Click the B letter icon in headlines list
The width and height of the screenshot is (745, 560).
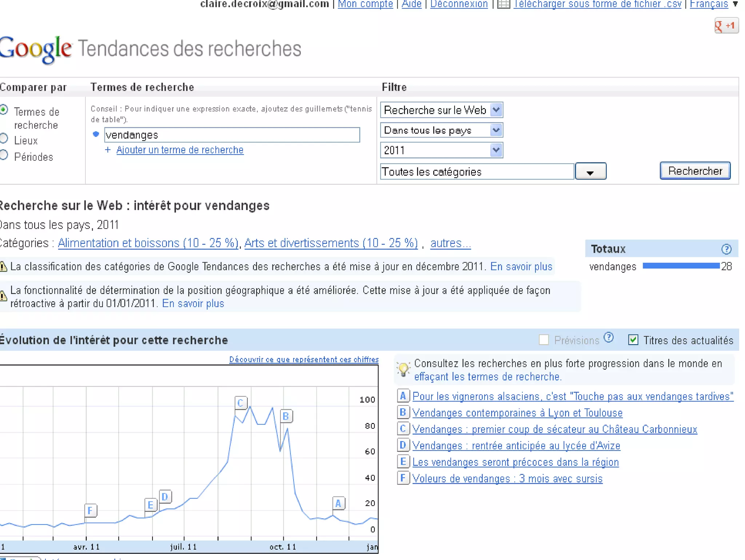point(403,412)
